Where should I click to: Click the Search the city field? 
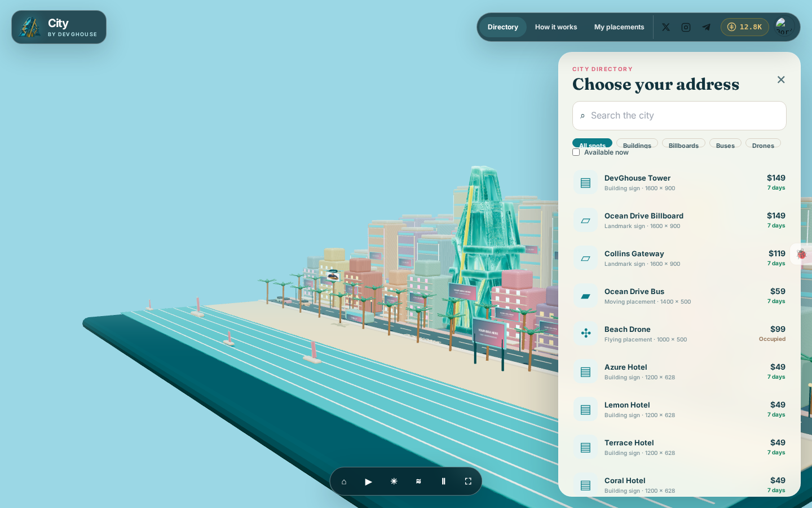(x=679, y=116)
